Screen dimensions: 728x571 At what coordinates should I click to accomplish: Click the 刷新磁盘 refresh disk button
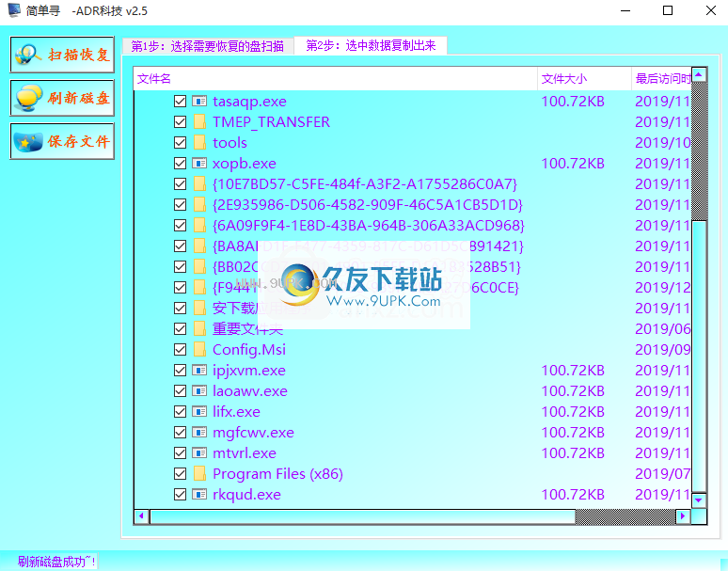[62, 98]
